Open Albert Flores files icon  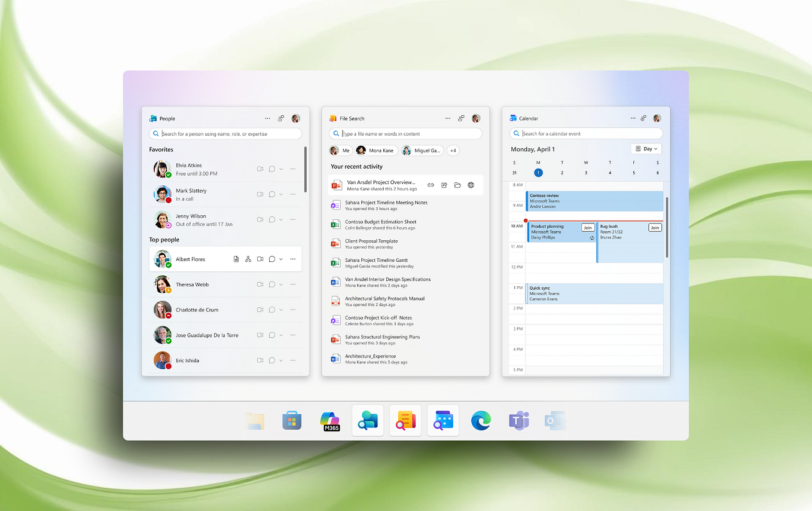[x=236, y=259]
